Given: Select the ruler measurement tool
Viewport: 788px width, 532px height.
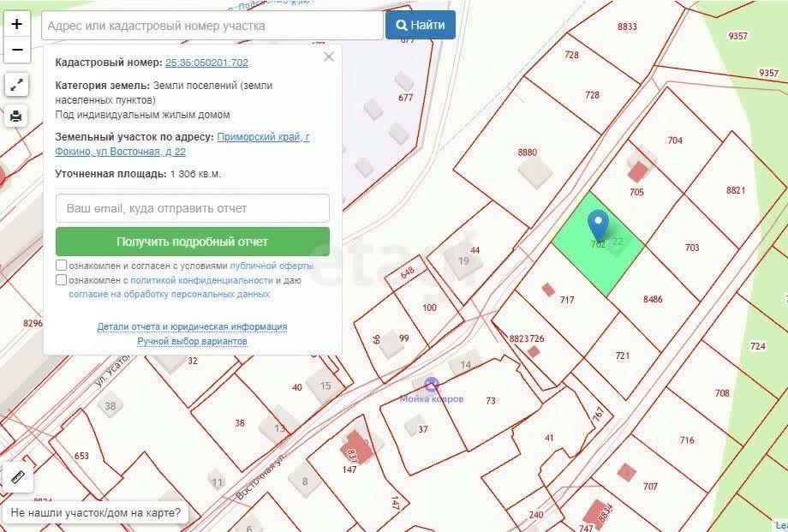Looking at the screenshot, I should point(18,477).
